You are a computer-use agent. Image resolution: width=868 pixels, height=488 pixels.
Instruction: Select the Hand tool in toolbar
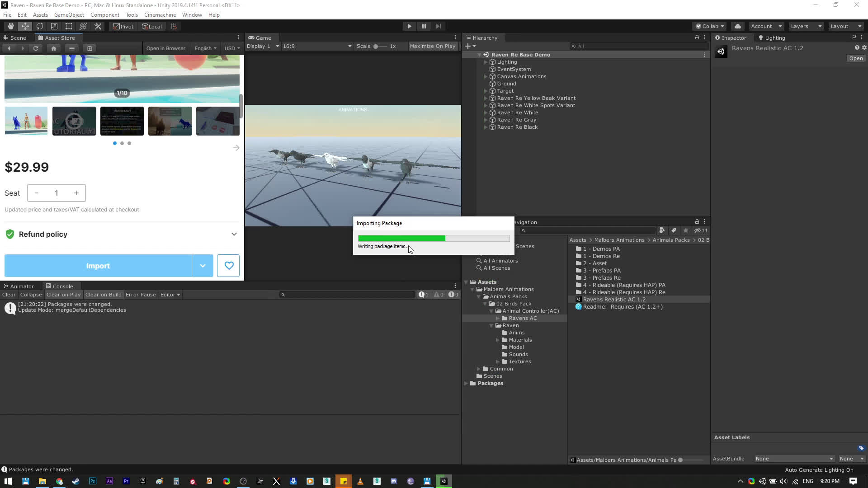(x=10, y=26)
